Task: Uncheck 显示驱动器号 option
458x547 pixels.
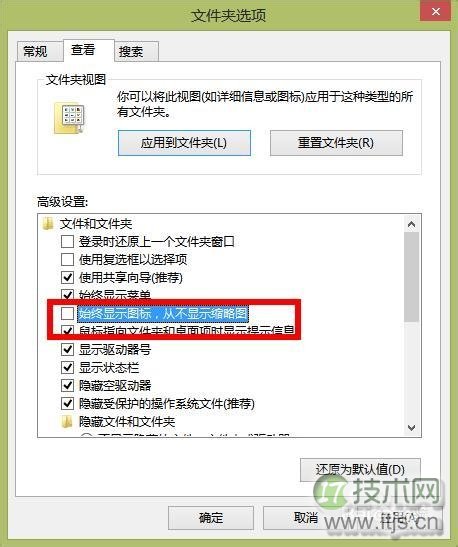Action: 67,350
